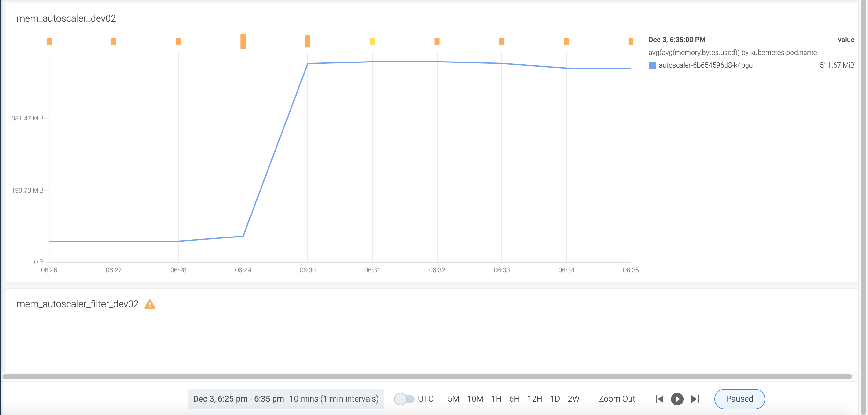Click the yellow event marker at 06:31

point(372,41)
